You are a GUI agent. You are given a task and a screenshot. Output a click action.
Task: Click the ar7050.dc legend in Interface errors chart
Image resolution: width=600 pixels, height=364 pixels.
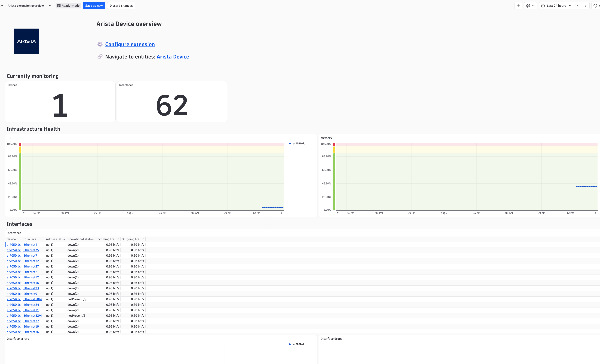point(297,344)
